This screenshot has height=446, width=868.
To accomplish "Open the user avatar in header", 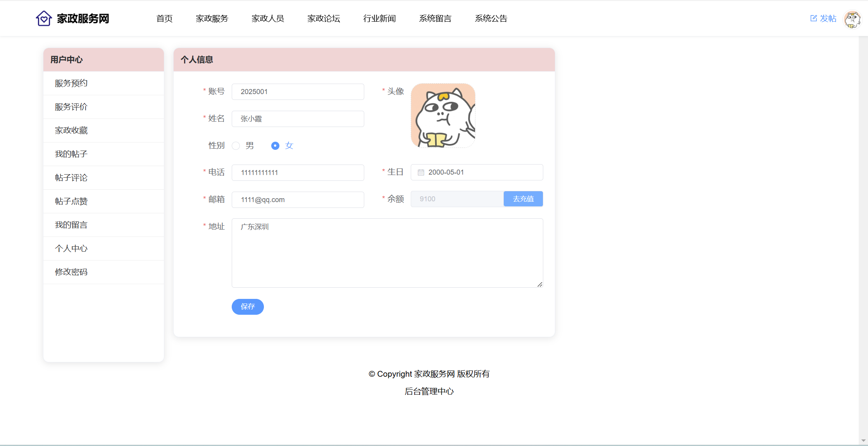I will click(852, 19).
